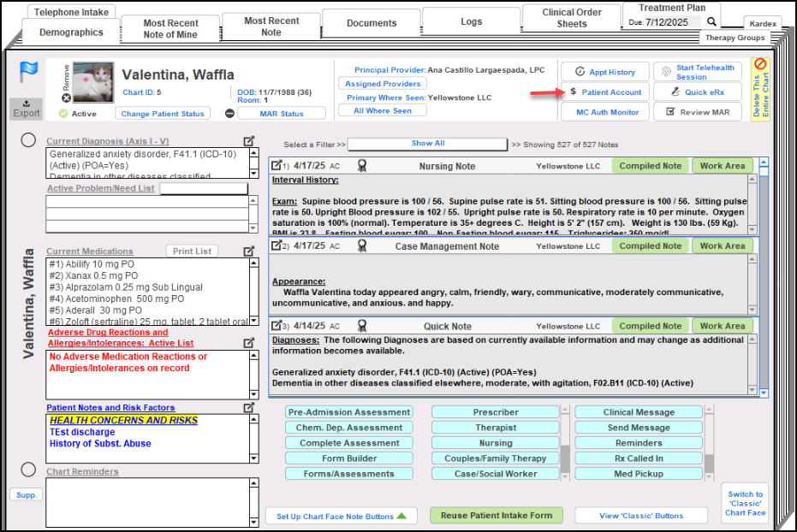Click Delete This Entire Chart icon

pos(760,65)
